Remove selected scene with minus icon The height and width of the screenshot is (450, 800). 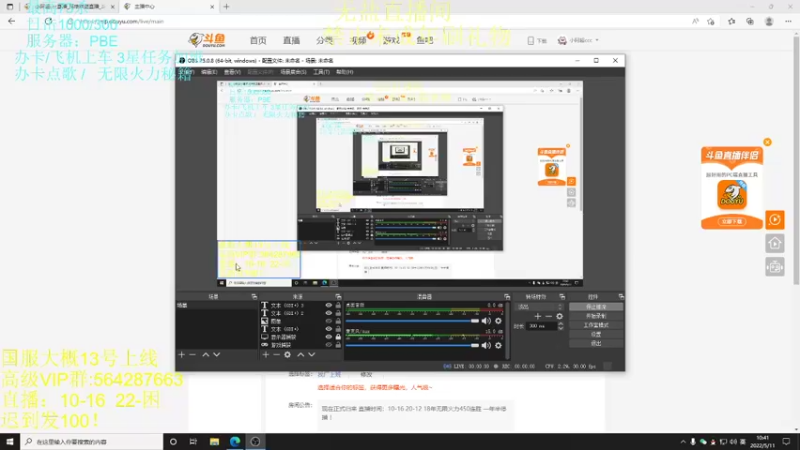coord(192,355)
